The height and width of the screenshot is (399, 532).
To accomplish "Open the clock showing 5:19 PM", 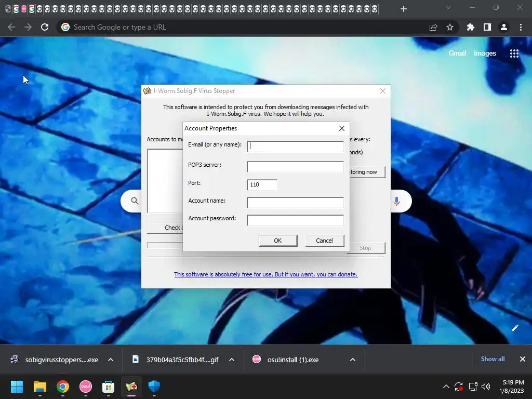I will [x=512, y=387].
